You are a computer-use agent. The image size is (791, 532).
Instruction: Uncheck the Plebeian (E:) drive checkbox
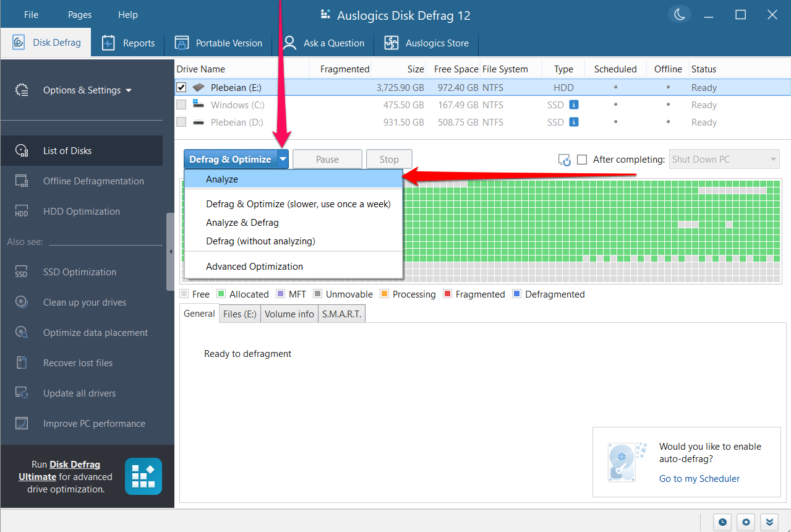pos(181,87)
